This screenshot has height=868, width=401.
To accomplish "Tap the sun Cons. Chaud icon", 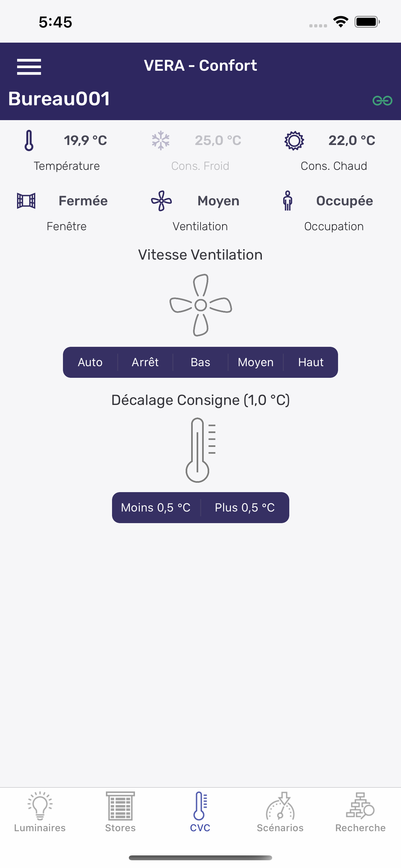I will 294,140.
